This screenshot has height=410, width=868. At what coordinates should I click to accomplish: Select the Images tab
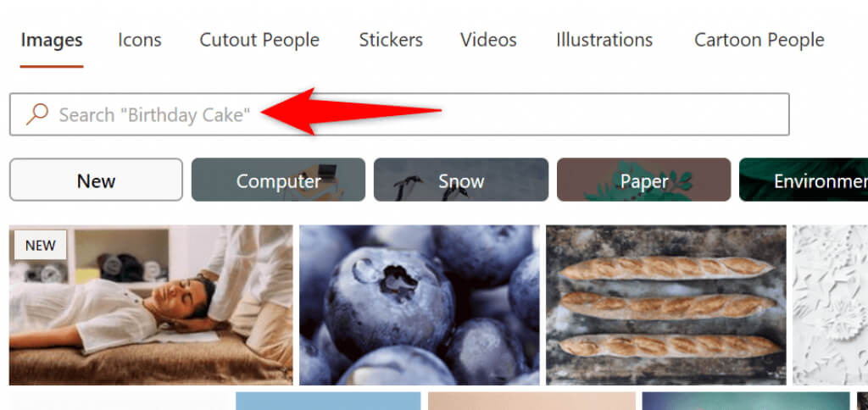click(52, 40)
